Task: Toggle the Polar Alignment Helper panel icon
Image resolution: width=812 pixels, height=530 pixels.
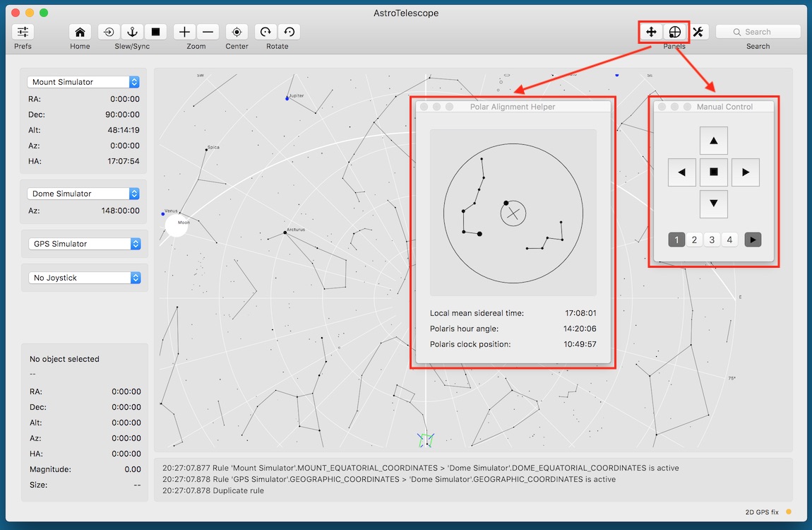Action: (674, 32)
